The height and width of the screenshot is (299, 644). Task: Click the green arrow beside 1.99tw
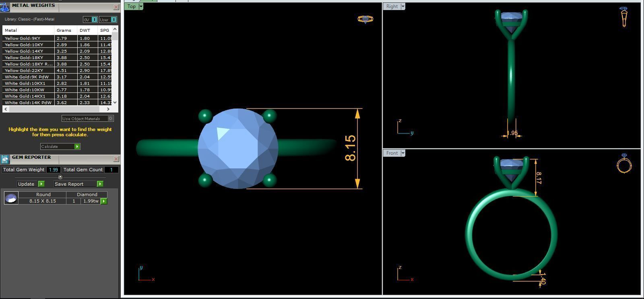104,201
